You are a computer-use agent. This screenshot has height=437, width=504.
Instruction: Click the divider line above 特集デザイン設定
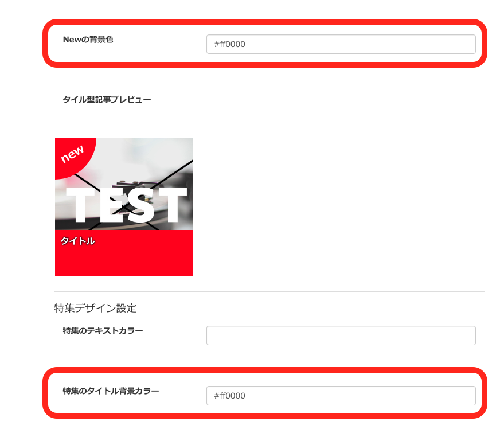coord(269,292)
